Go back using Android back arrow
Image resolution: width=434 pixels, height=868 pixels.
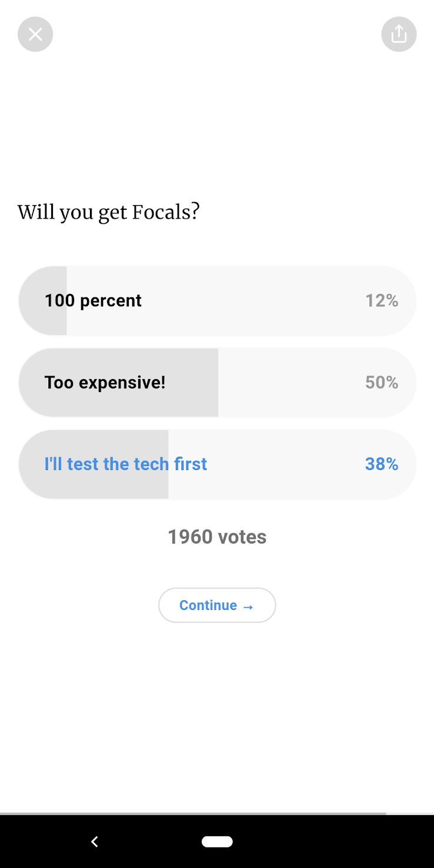pos(94,842)
